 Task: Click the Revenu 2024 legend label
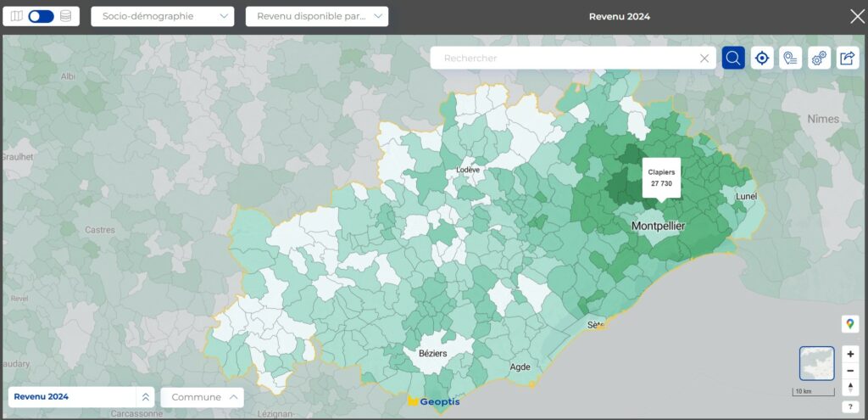(x=41, y=397)
